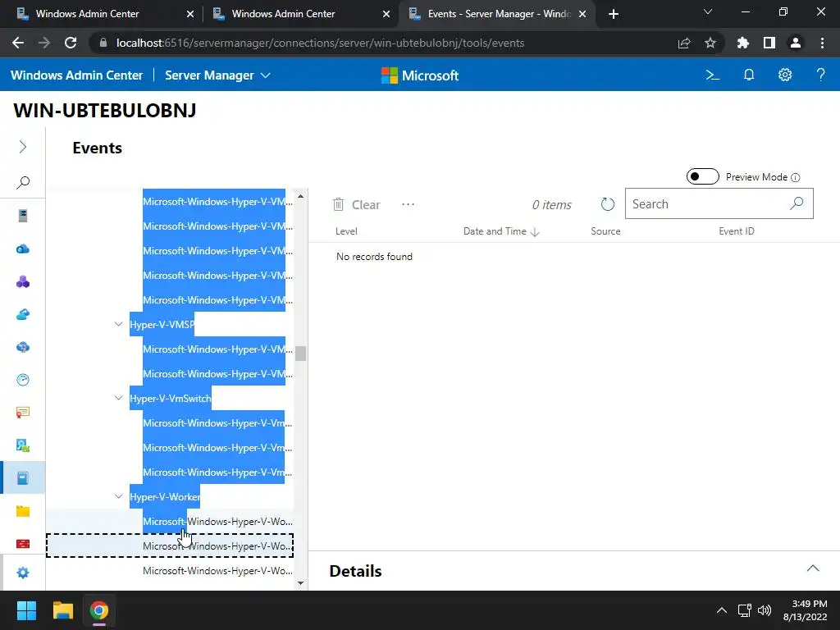
Task: Refresh the events list
Action: click(608, 204)
